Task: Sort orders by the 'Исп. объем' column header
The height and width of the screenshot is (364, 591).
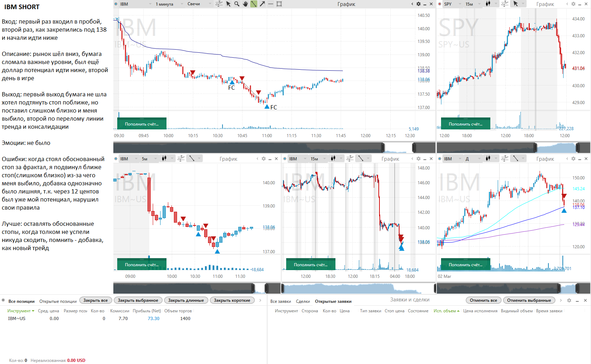Action: [x=446, y=311]
